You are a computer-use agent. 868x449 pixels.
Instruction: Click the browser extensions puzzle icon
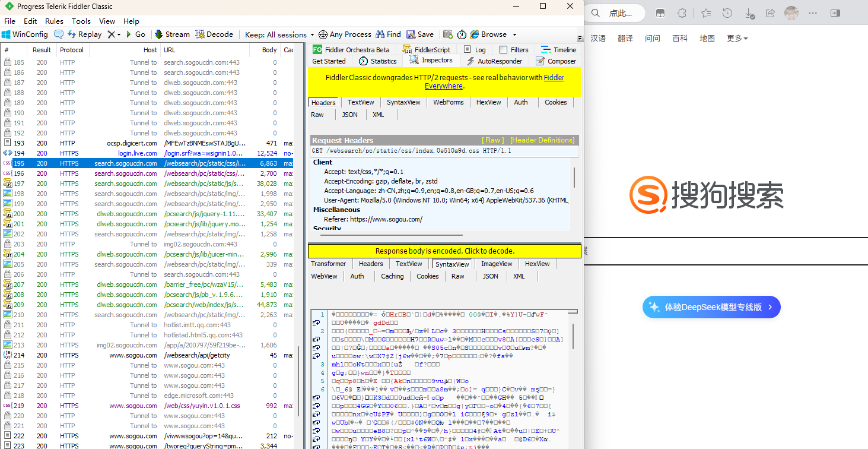pyautogui.click(x=682, y=13)
